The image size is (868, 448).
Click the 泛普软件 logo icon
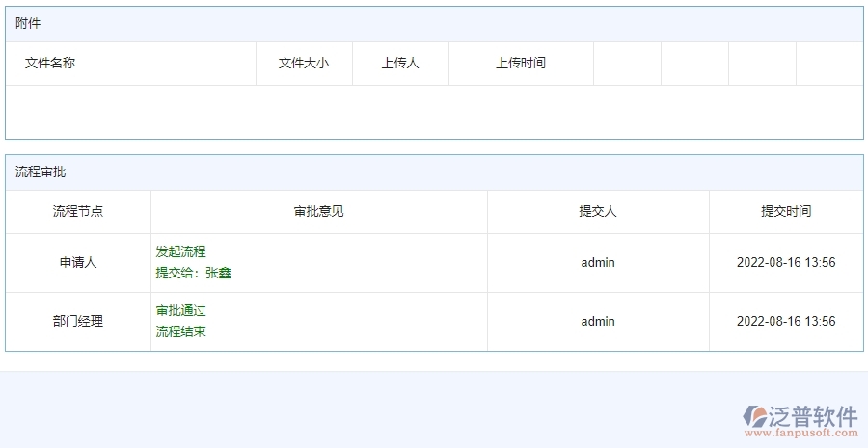[754, 416]
